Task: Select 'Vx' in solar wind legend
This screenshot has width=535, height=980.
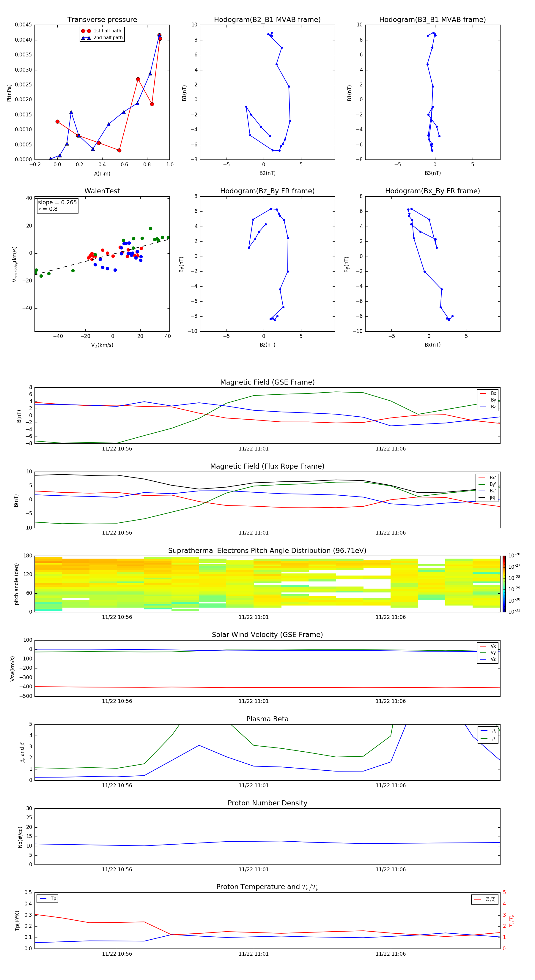Action: pyautogui.click(x=488, y=647)
